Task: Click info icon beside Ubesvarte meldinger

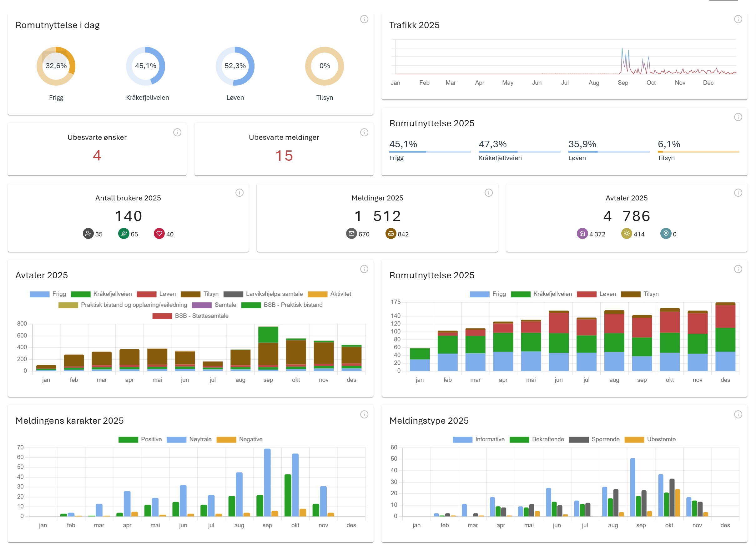Action: (364, 132)
